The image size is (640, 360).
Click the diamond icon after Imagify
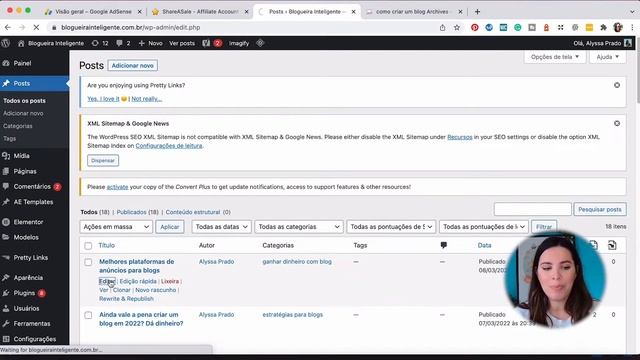pyautogui.click(x=260, y=43)
